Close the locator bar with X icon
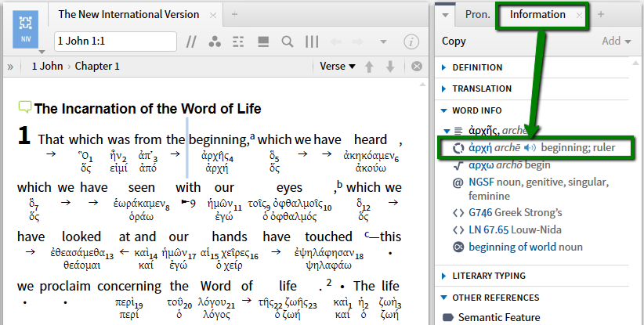644x325 pixels. click(417, 66)
